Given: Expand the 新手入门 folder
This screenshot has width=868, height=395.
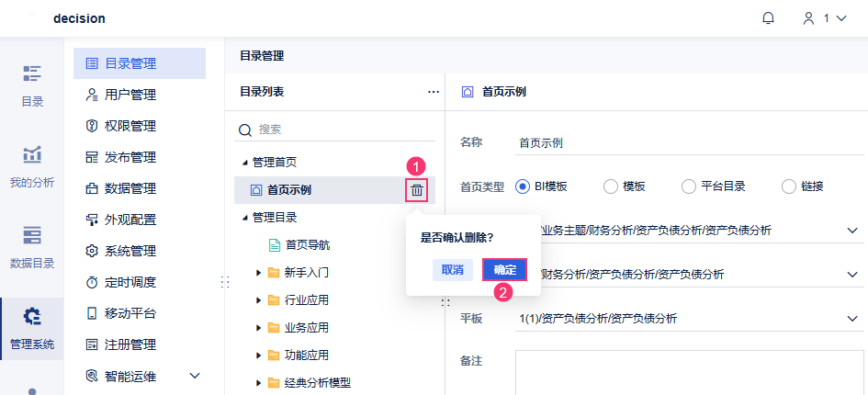Looking at the screenshot, I should (259, 273).
